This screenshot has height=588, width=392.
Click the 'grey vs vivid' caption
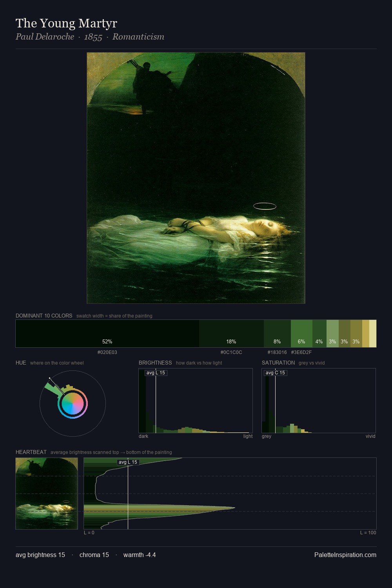[x=312, y=363]
